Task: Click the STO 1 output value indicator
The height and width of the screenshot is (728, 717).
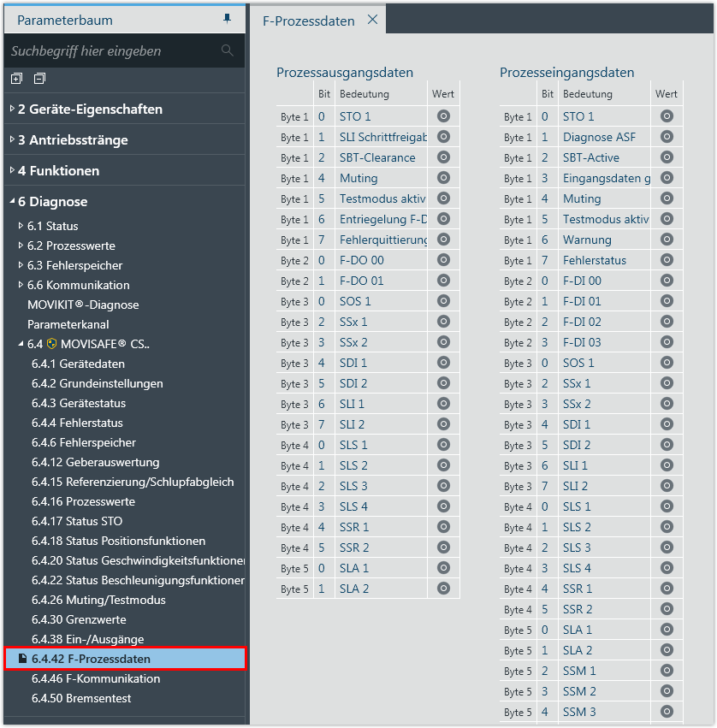Action: (443, 116)
